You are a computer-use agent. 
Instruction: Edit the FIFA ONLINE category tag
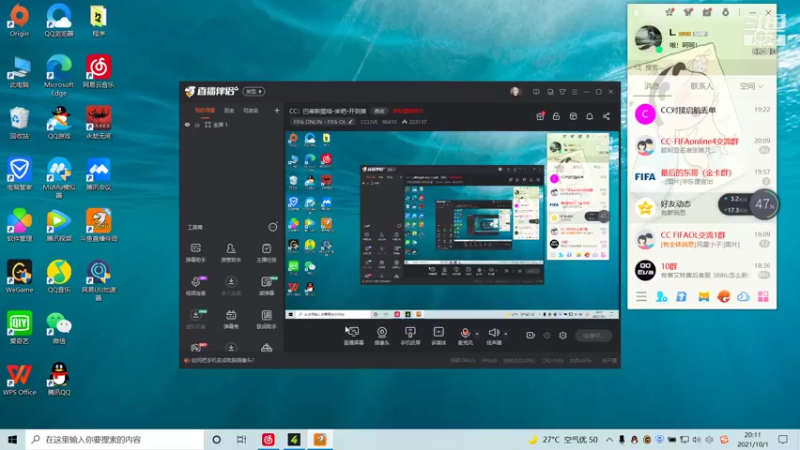pos(323,122)
